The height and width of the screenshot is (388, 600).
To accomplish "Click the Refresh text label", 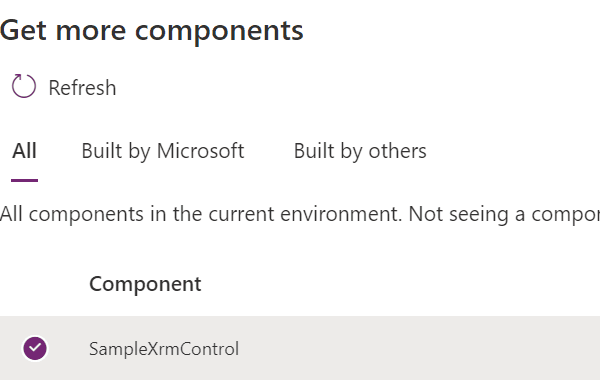I will [82, 88].
